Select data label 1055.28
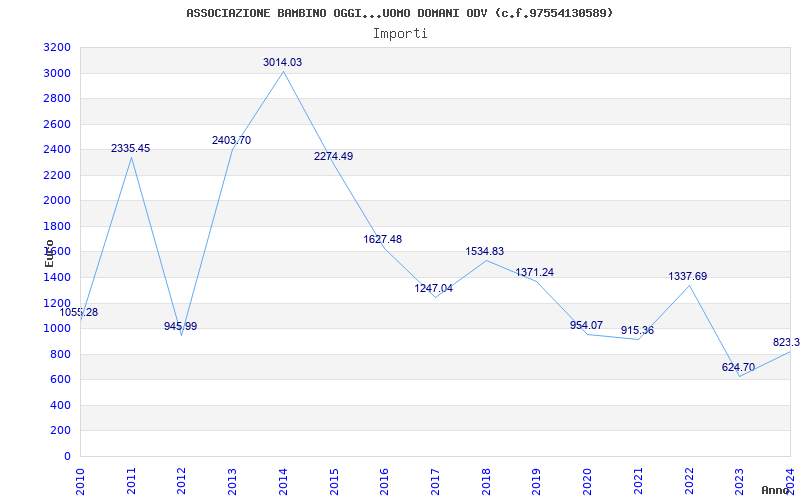 pos(79,313)
